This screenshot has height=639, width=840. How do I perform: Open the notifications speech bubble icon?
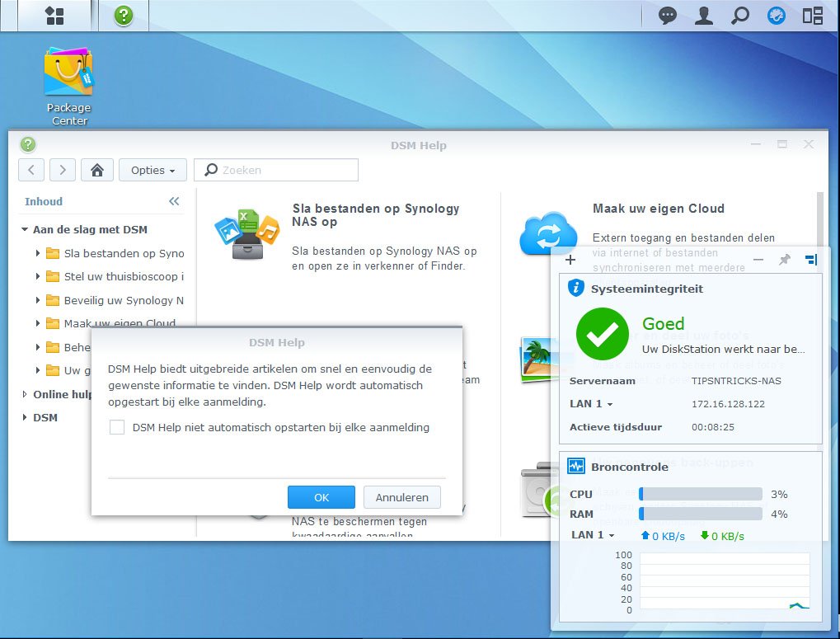pos(667,16)
